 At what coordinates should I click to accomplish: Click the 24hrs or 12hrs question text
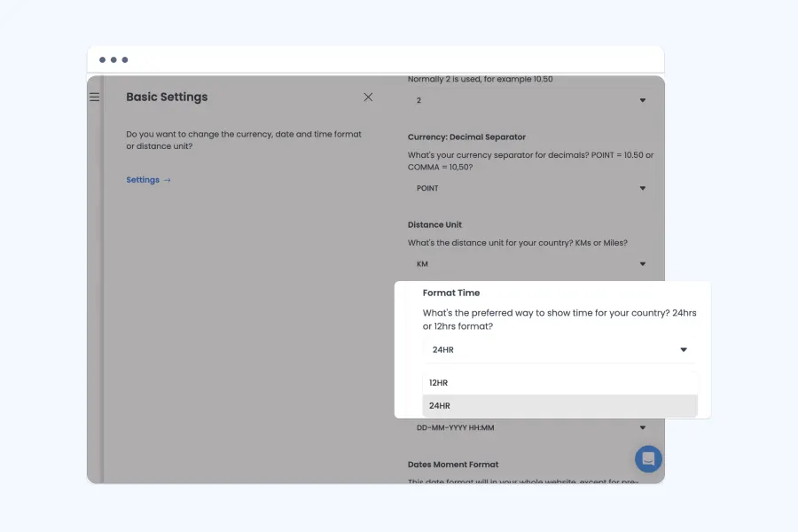coord(559,320)
